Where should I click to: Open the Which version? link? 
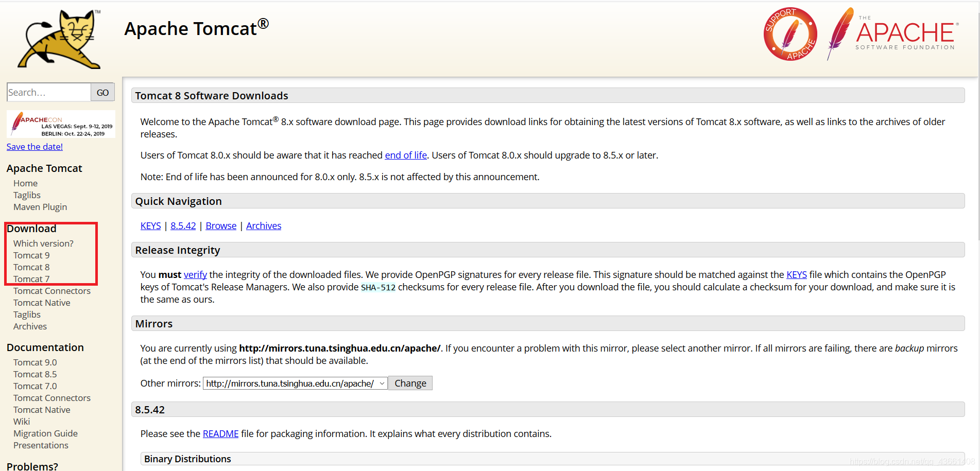pos(43,243)
